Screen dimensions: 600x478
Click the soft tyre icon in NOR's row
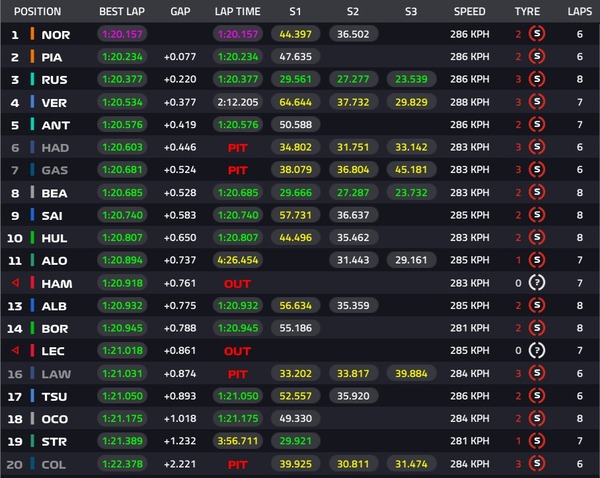pos(538,35)
